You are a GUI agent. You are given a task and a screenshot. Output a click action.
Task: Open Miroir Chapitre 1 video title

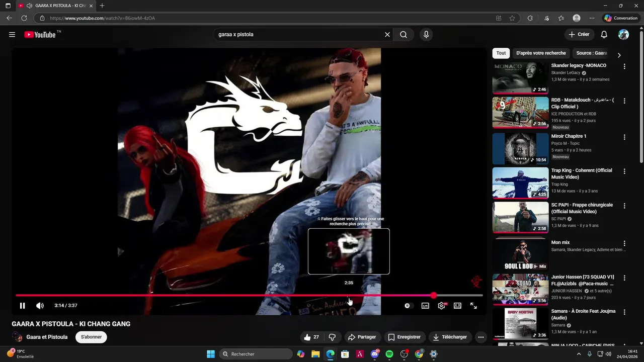569,136
